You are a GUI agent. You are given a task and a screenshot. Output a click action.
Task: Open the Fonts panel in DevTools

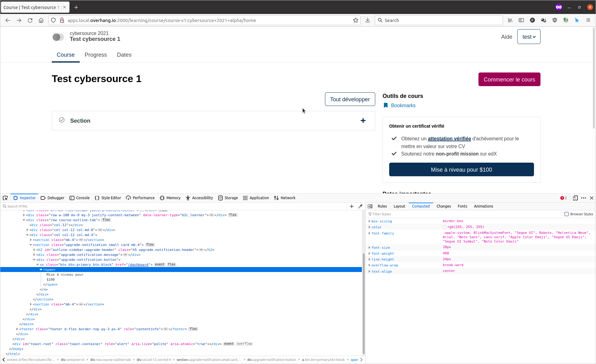[462, 206]
